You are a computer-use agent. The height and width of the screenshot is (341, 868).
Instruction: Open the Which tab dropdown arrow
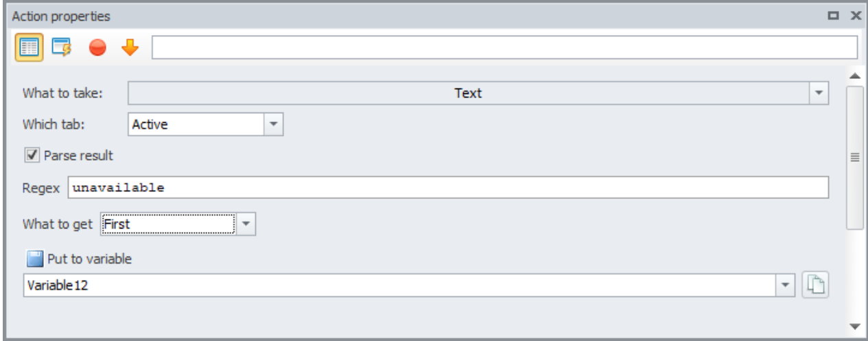pos(273,125)
